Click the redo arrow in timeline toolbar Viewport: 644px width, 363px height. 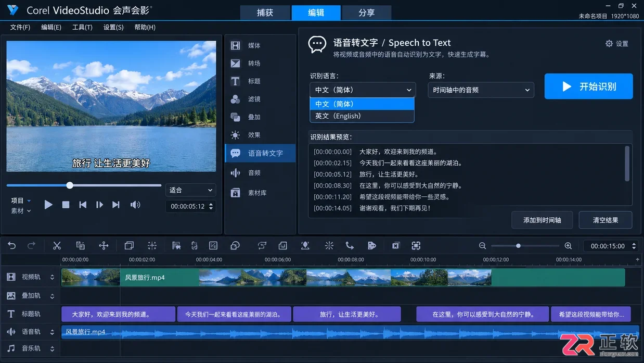[x=31, y=246]
